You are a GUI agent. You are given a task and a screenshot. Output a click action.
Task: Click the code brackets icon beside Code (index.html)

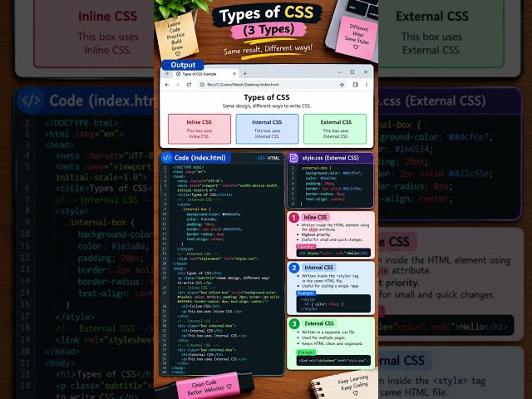click(166, 158)
